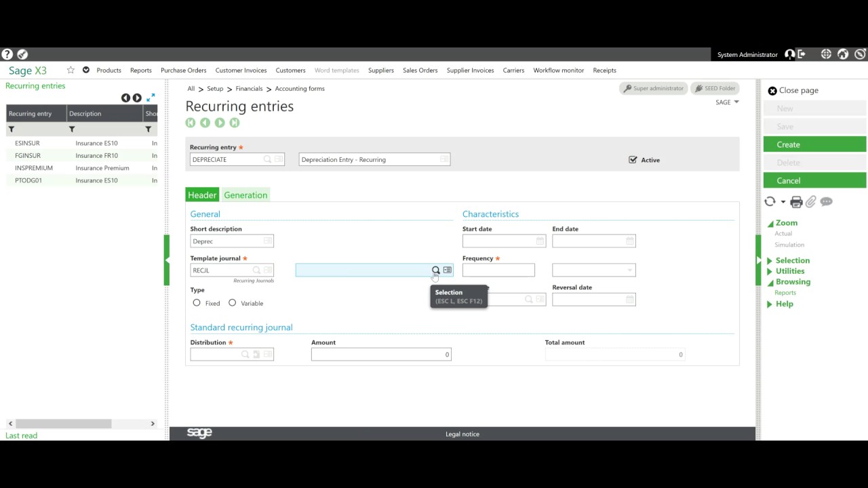Toggle the Active checkbox

click(x=633, y=160)
